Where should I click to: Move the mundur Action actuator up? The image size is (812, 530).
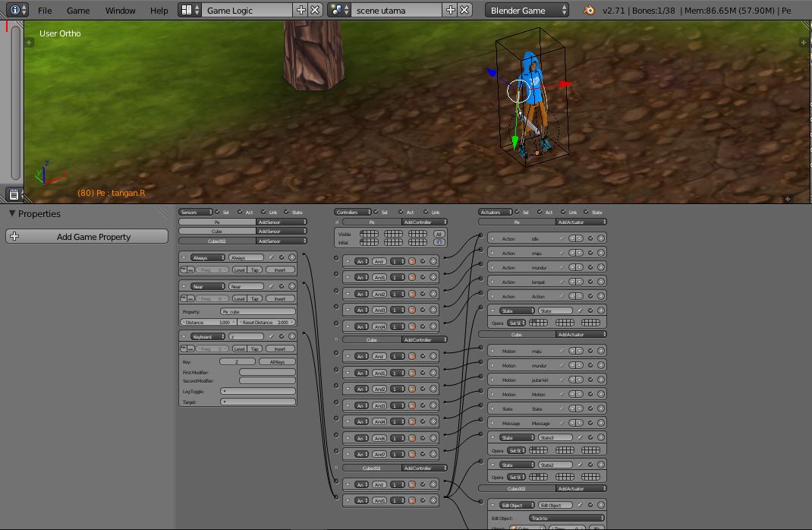pos(572,268)
